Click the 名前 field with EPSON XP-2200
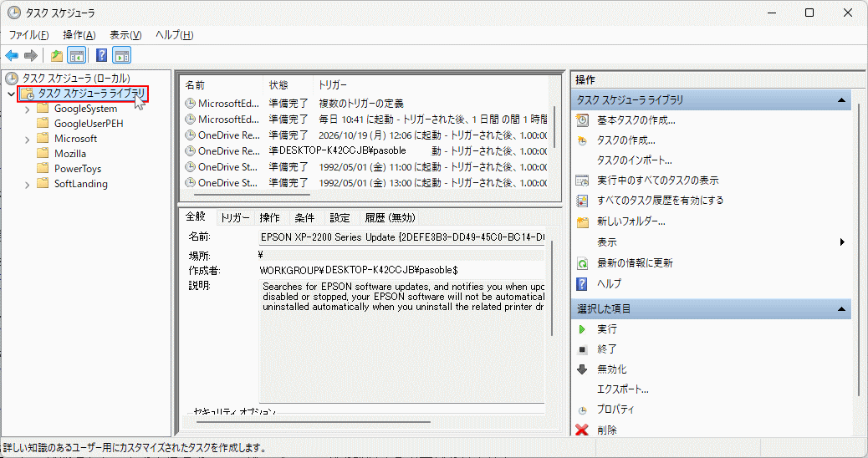 point(402,237)
